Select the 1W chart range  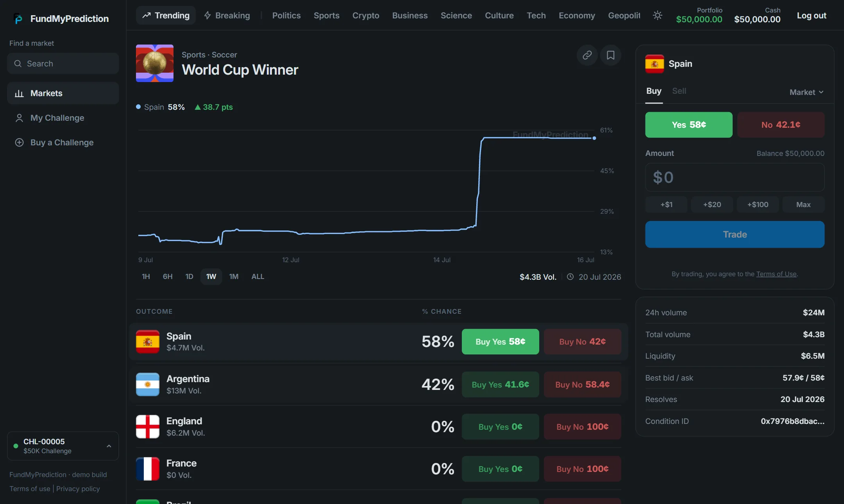click(x=211, y=277)
